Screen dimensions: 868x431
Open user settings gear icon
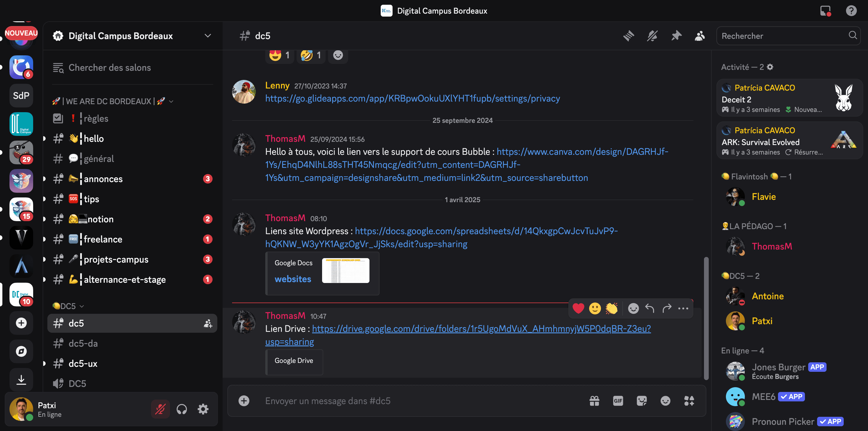pyautogui.click(x=203, y=409)
